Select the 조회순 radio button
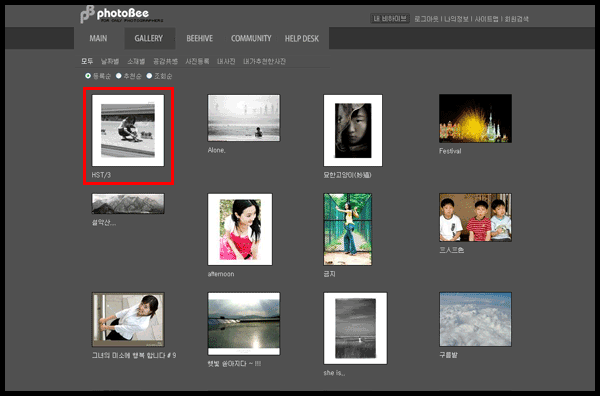This screenshot has height=396, width=600. click(149, 76)
